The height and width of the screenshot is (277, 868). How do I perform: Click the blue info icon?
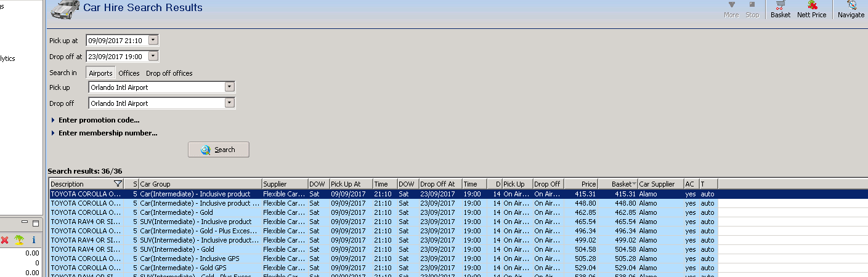tap(34, 240)
